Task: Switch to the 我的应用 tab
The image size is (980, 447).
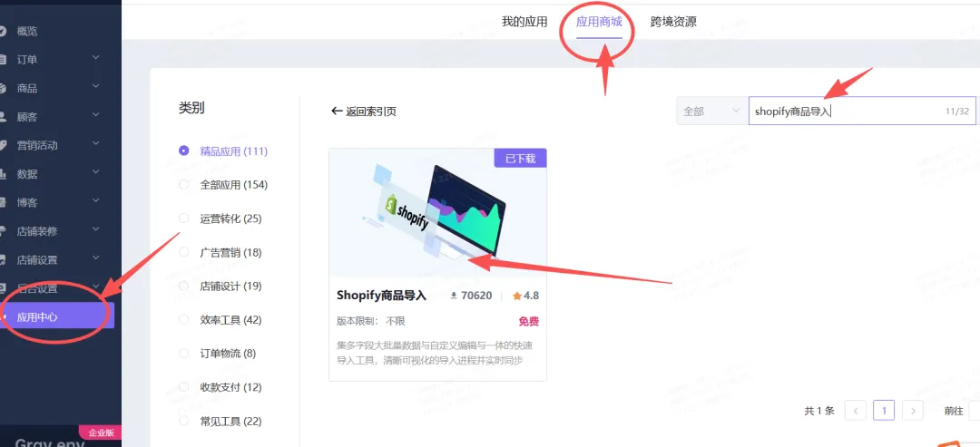Action: 524,22
